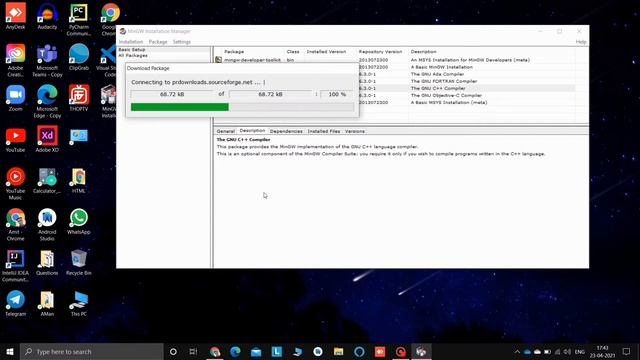
Task: Open the Zoom desktop shortcut
Action: (x=16, y=98)
